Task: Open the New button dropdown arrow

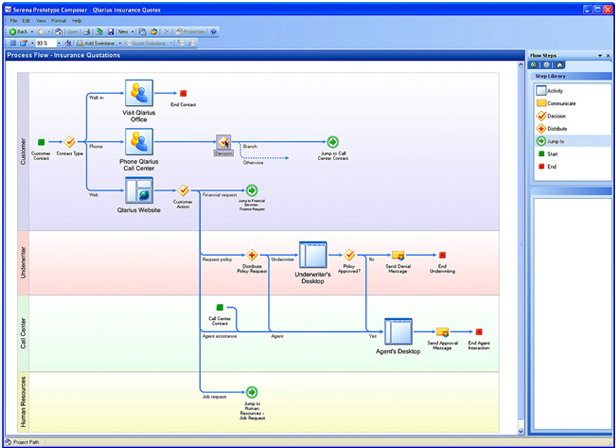Action: click(x=132, y=32)
